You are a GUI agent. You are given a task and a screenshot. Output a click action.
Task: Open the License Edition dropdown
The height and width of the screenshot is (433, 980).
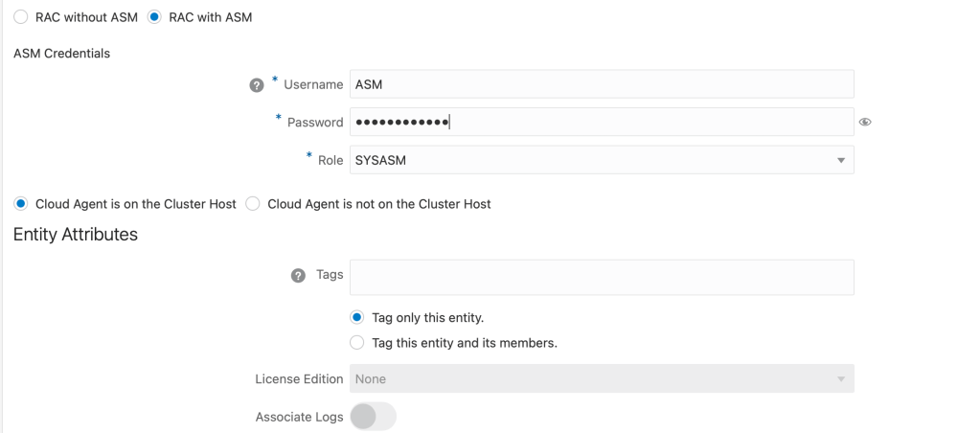coord(594,378)
